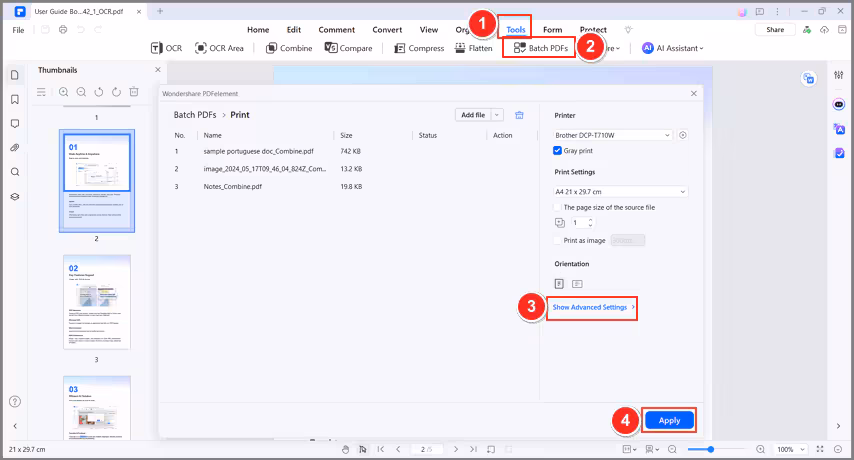Open the bookmarks panel in left sidebar

pyautogui.click(x=15, y=100)
